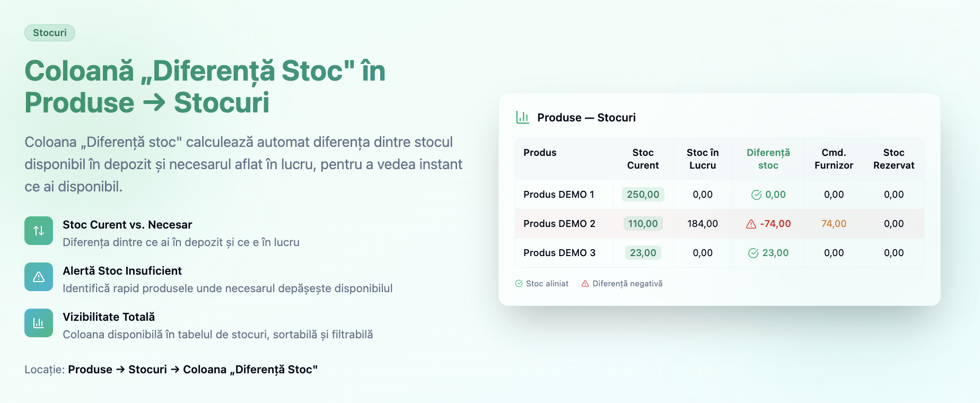This screenshot has width=980, height=403.
Task: Select the Produs DEMO 2 row name
Action: [559, 224]
